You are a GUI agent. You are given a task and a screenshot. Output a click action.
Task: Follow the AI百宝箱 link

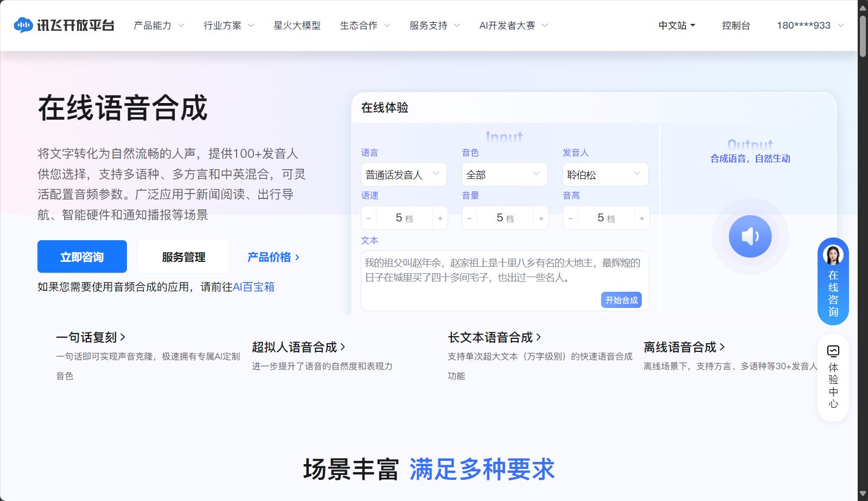click(x=253, y=287)
